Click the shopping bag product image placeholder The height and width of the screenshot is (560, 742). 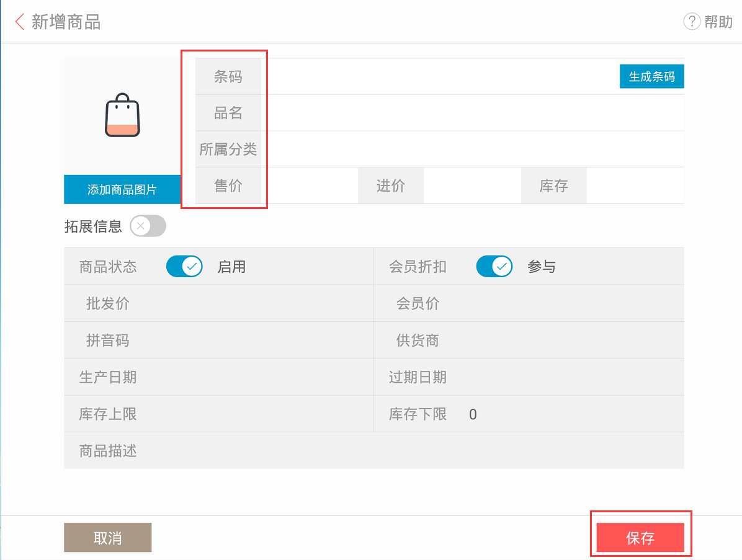click(122, 115)
